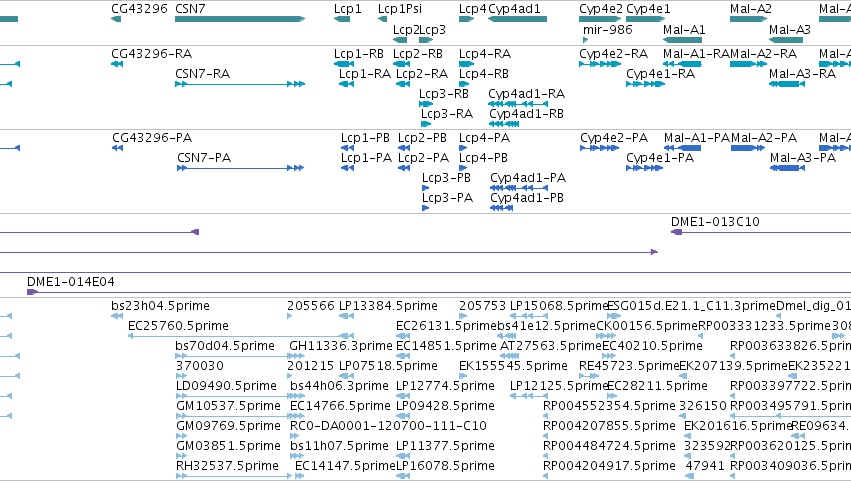Select the CSN7-PA protein feature
Screen dimensions: 851x481
pos(240,168)
